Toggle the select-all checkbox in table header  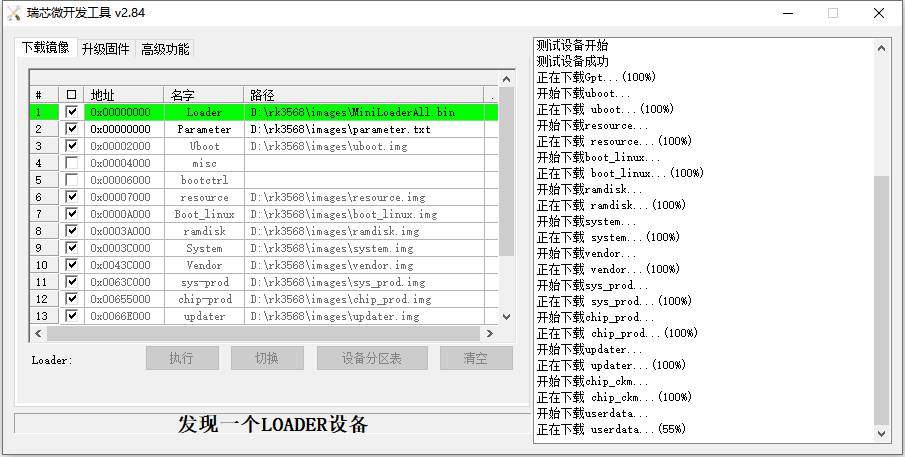(72, 95)
